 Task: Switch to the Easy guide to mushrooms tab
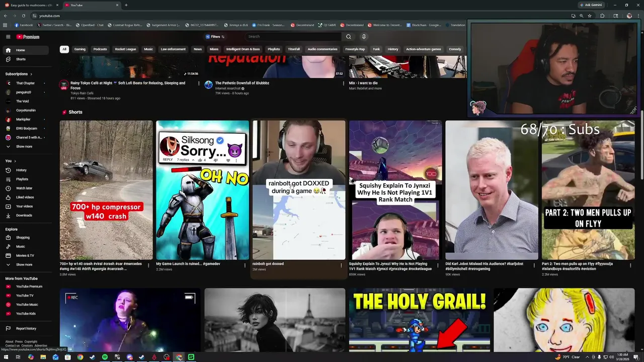[x=30, y=5]
